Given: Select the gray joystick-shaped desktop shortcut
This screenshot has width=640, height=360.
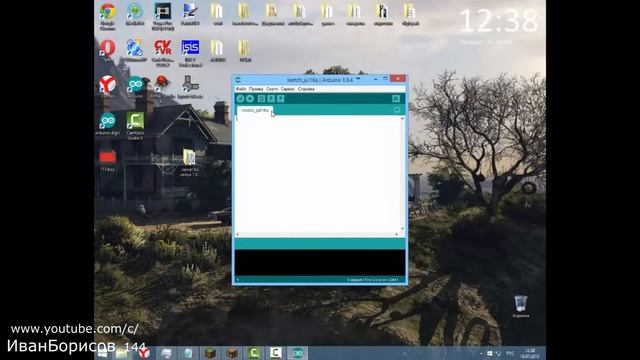Looking at the screenshot, I should (190, 87).
